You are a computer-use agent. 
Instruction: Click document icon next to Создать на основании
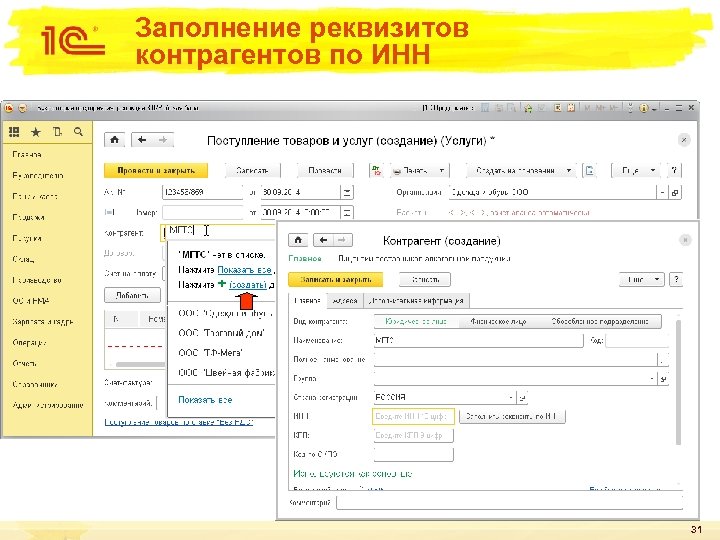(590, 170)
